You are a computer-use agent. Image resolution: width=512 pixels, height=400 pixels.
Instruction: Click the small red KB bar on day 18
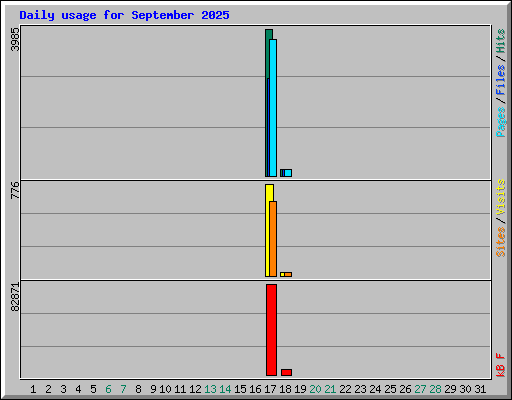pos(286,372)
